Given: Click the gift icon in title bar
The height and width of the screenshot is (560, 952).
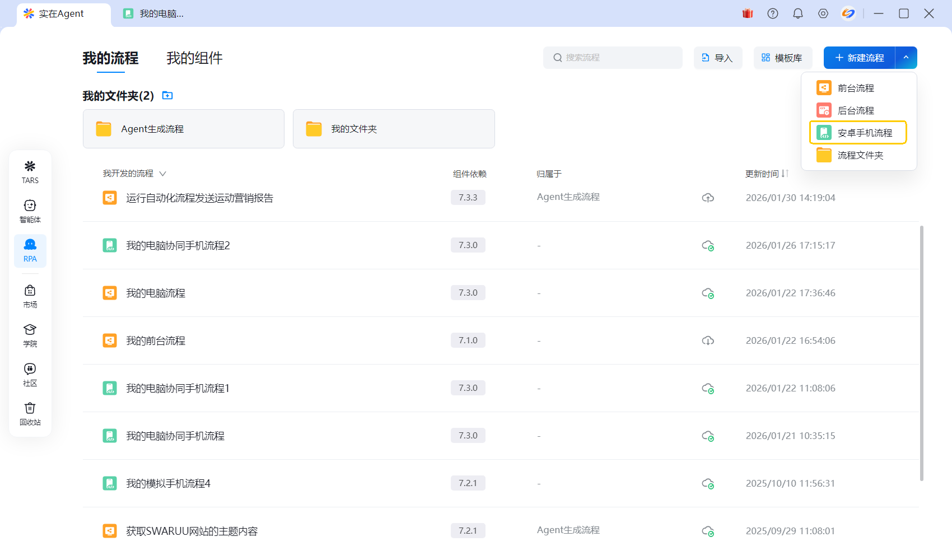Looking at the screenshot, I should [x=748, y=13].
